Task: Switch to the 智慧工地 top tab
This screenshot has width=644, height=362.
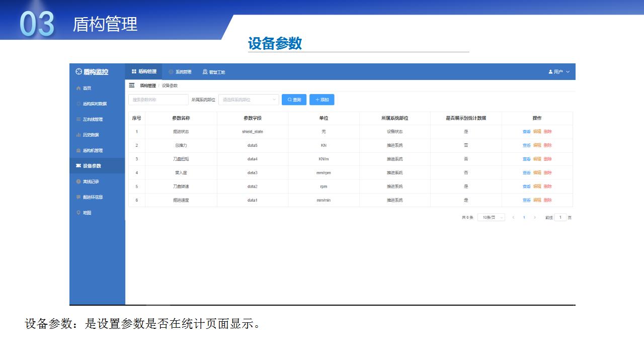Action: coord(214,72)
